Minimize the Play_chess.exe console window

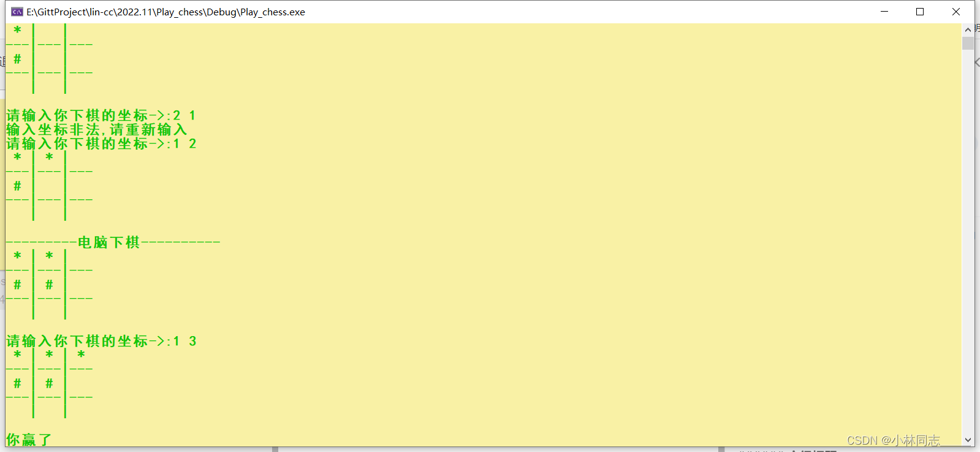tap(884, 12)
